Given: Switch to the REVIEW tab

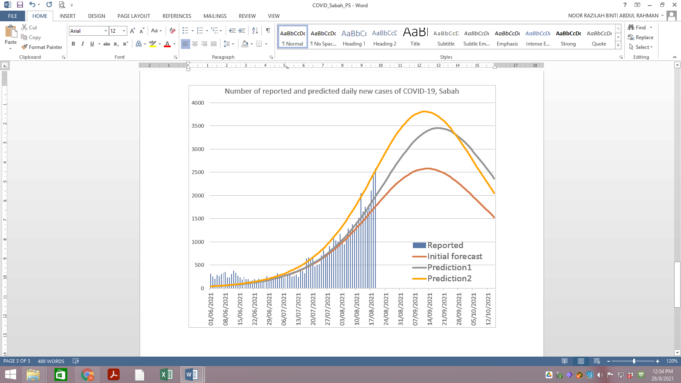Looking at the screenshot, I should click(247, 16).
